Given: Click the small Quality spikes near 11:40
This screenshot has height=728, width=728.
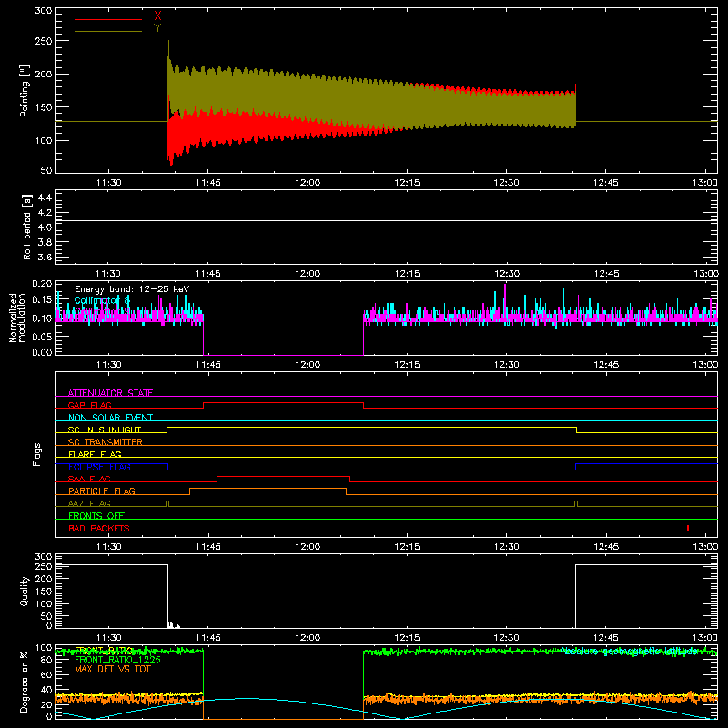Looking at the screenshot, I should tap(173, 624).
